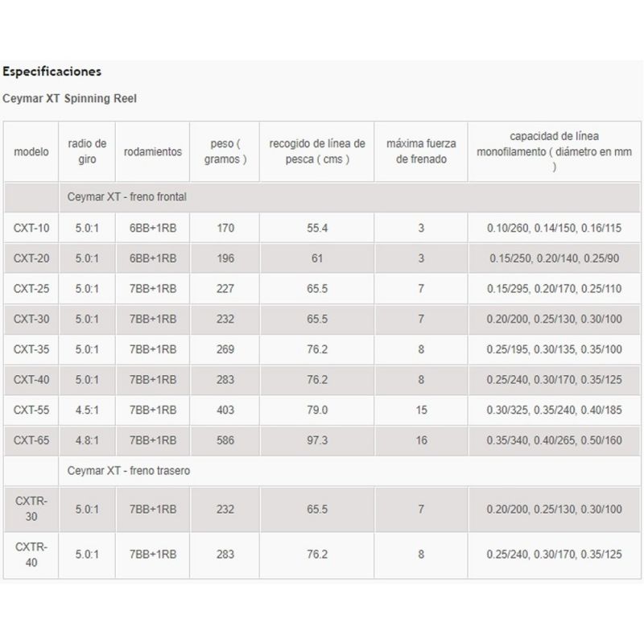Select the Ceymar XT - freno trasero row

(x=129, y=470)
